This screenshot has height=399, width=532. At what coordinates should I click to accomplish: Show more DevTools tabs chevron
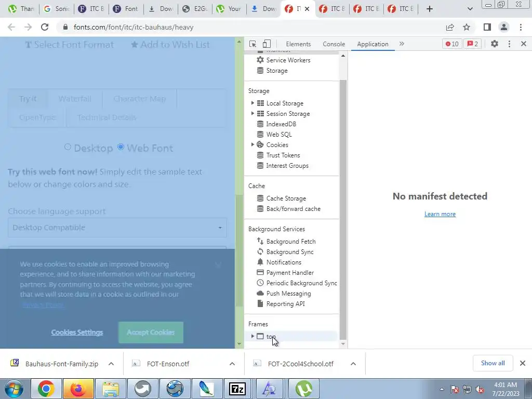402,44
